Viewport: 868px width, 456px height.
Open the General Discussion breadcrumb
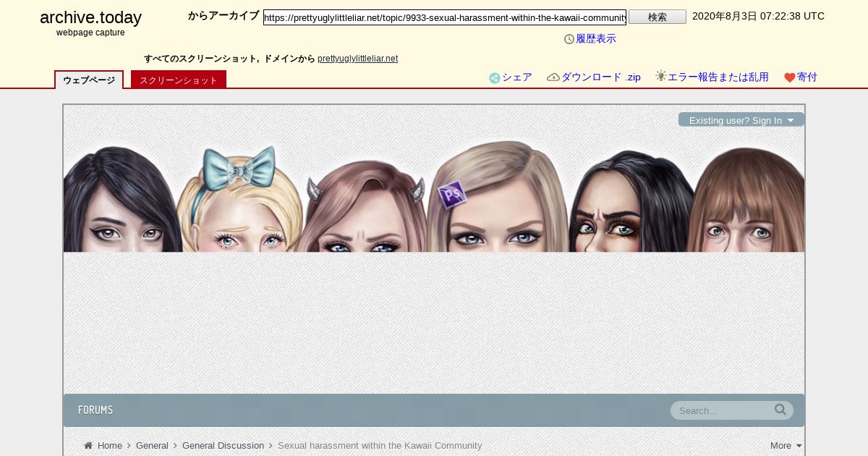click(x=223, y=446)
